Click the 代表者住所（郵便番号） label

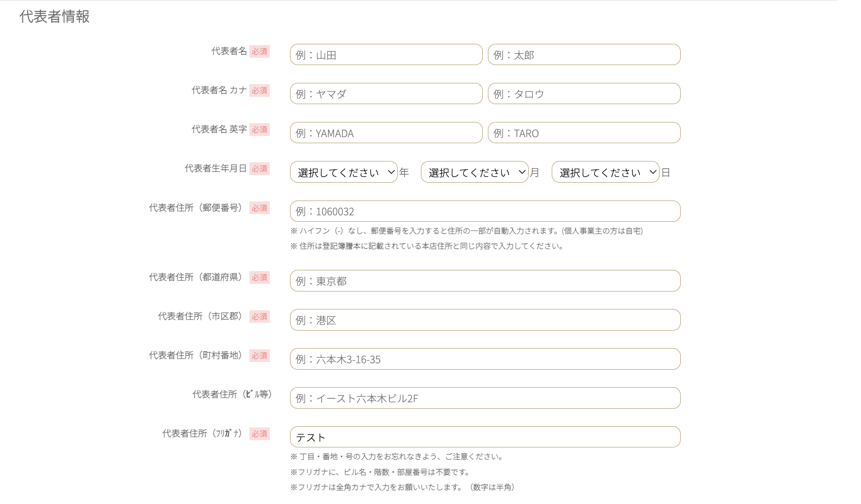[197, 208]
